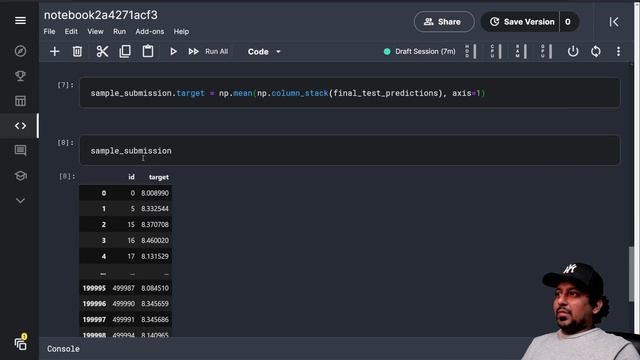Image resolution: width=640 pixels, height=360 pixels.
Task: Open the File menu
Action: point(49,31)
